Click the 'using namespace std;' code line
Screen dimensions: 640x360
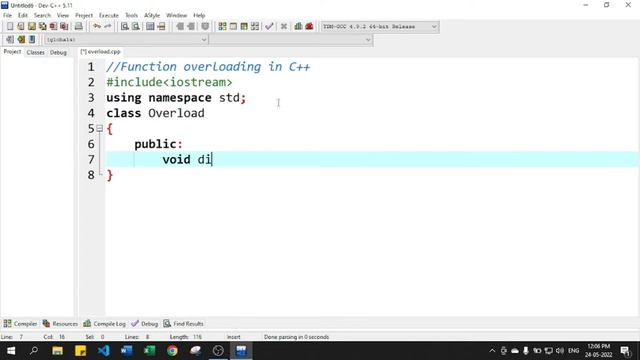(176, 98)
